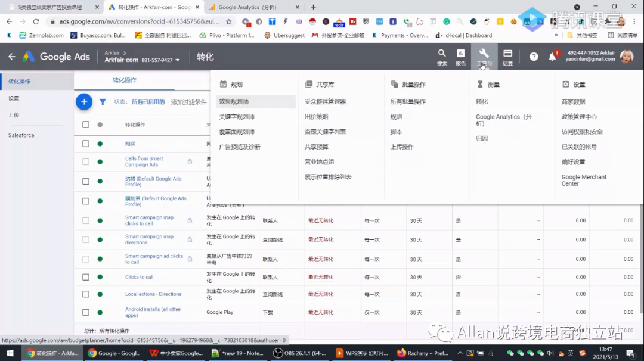Switch to the Google Analytics browser tab

point(250,7)
